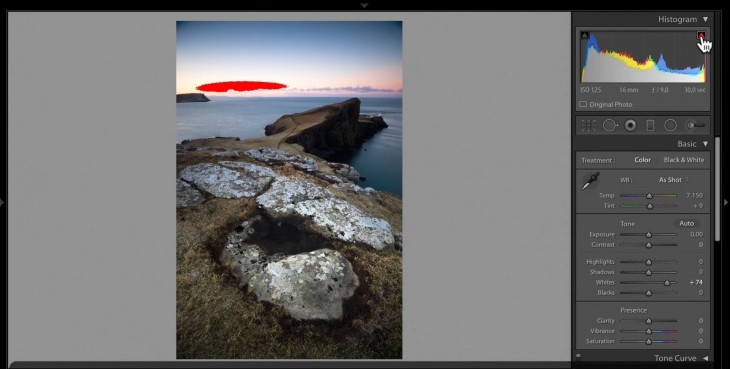
Task: Open the WB As Shot dropdown
Action: [674, 180]
